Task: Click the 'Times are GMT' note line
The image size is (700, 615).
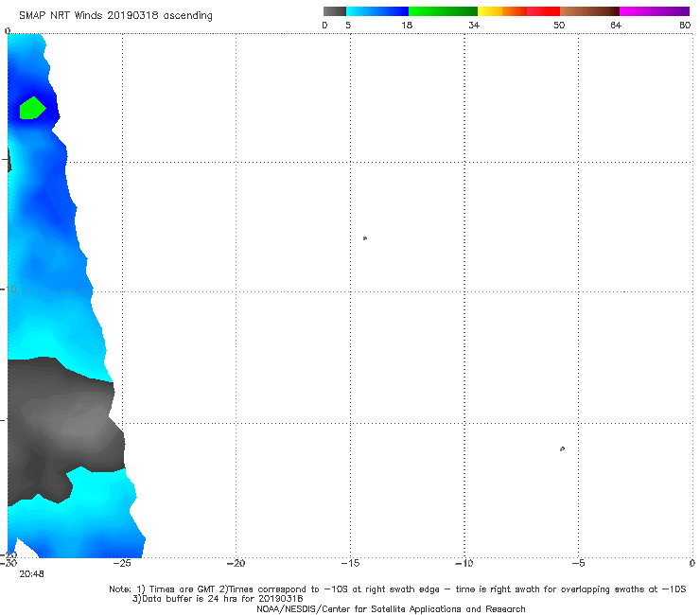Action: coord(397,589)
